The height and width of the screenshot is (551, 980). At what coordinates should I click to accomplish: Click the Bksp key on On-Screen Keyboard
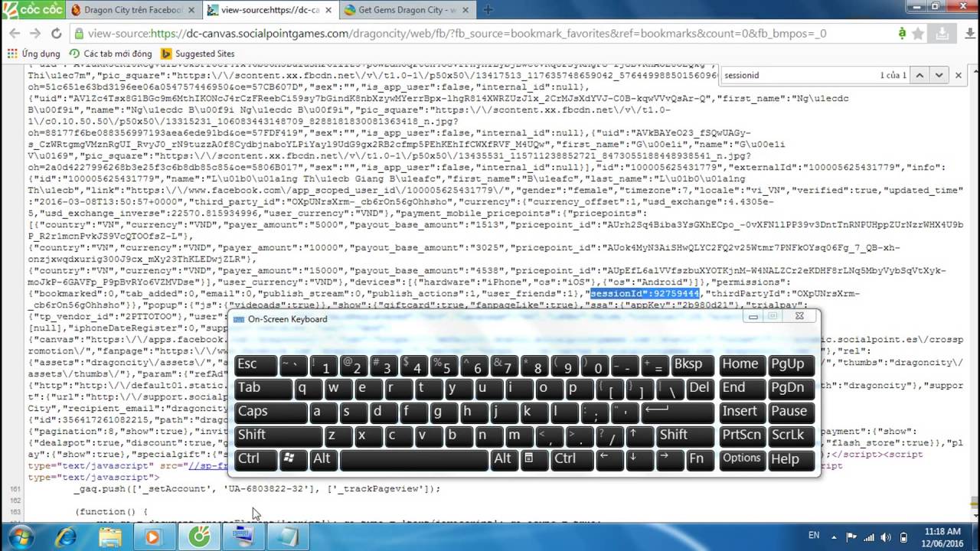coord(693,365)
